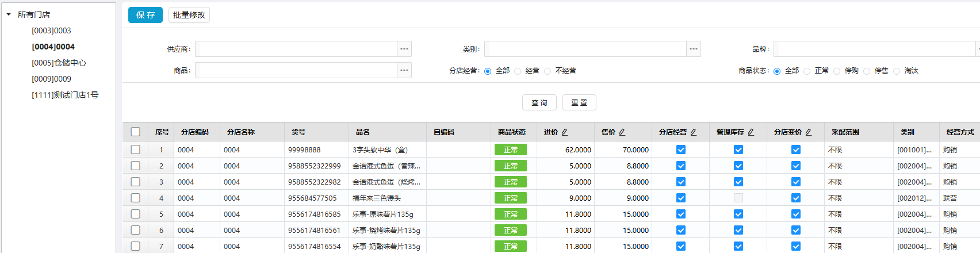This screenshot has width=980, height=253.
Task: Click the 批量修改 button
Action: (189, 15)
